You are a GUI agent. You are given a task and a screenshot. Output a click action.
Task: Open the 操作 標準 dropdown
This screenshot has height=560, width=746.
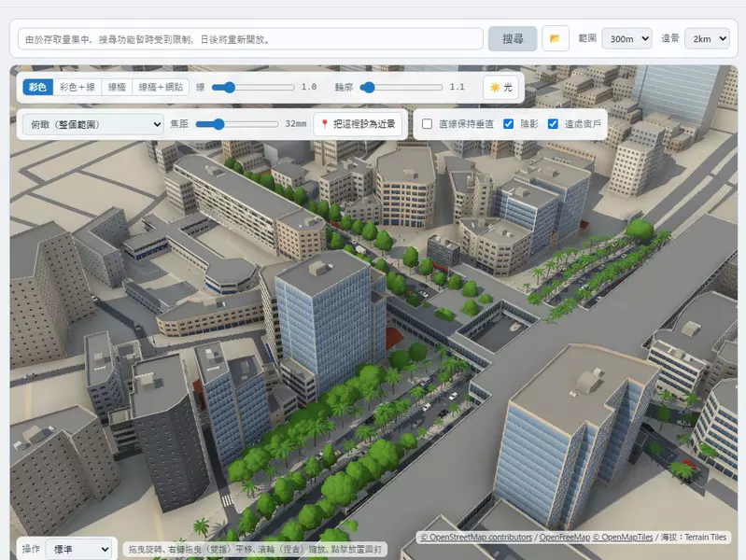pos(79,550)
